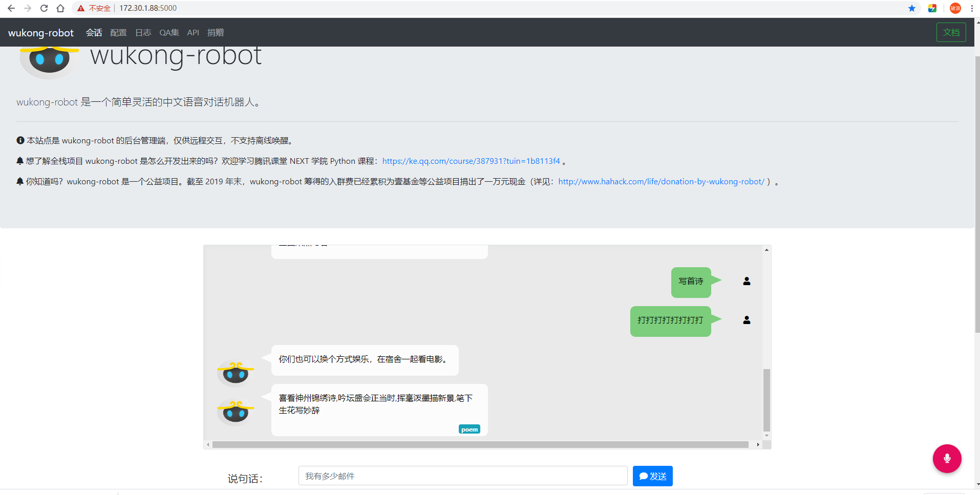The width and height of the screenshot is (980, 495).
Task: Click chat horizontal scrollbar right arrow
Action: click(x=758, y=444)
